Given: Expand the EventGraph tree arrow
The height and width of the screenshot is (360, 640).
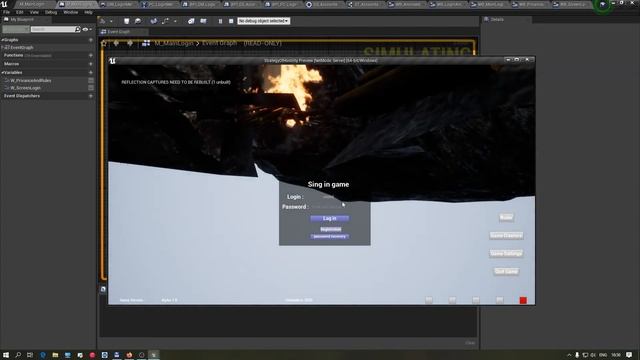Looking at the screenshot, I should point(2,47).
